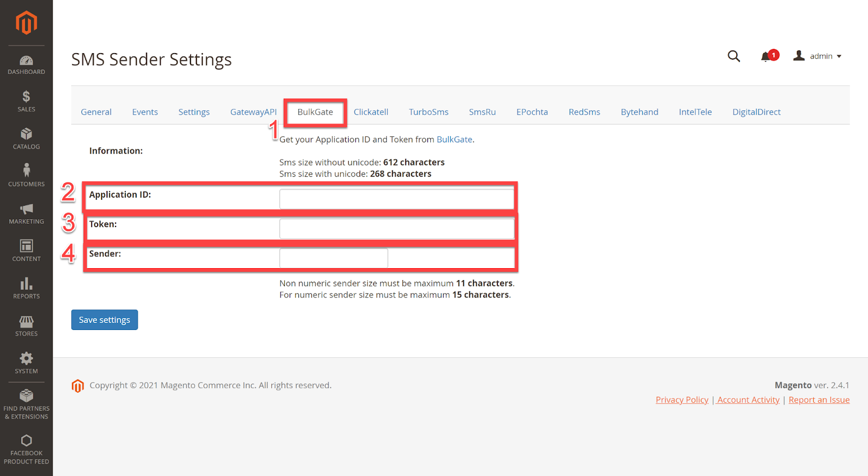This screenshot has height=476, width=868.
Task: Click 'Non numeric sender size' 11 characters note
Action: (397, 283)
